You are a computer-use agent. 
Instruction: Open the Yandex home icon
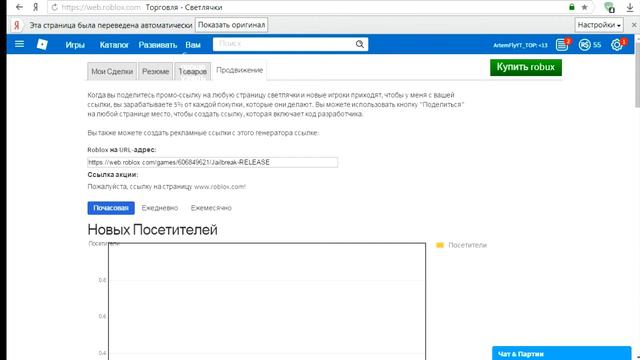coord(36,7)
